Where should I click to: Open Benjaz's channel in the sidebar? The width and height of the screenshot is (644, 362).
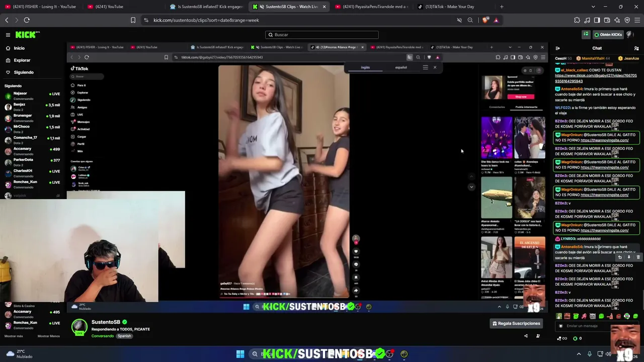[x=32, y=107]
